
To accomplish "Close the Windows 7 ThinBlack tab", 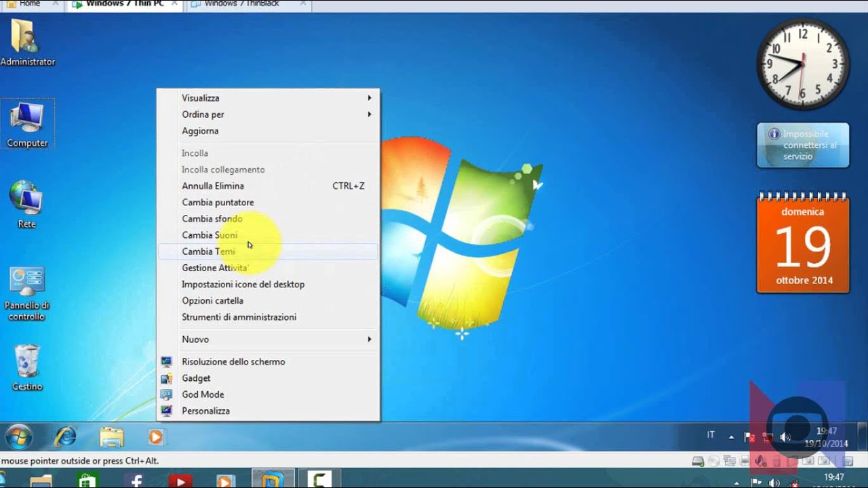I will coord(302,4).
